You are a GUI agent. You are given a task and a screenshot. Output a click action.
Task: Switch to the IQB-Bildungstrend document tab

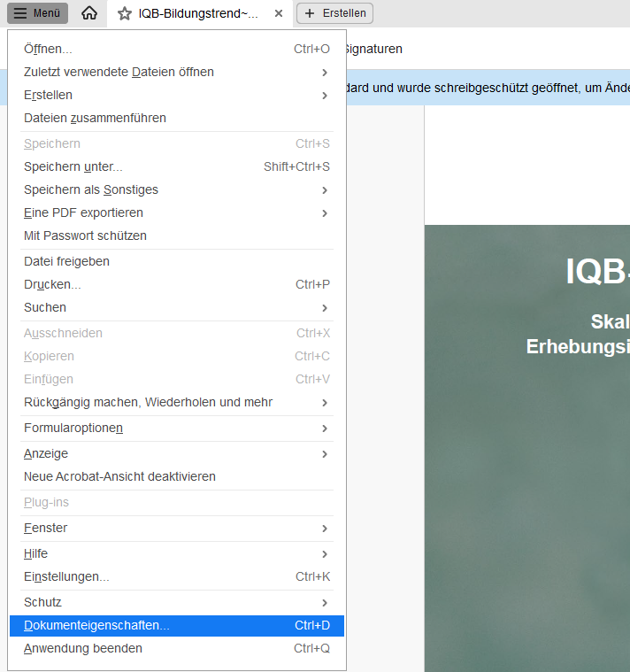(198, 14)
